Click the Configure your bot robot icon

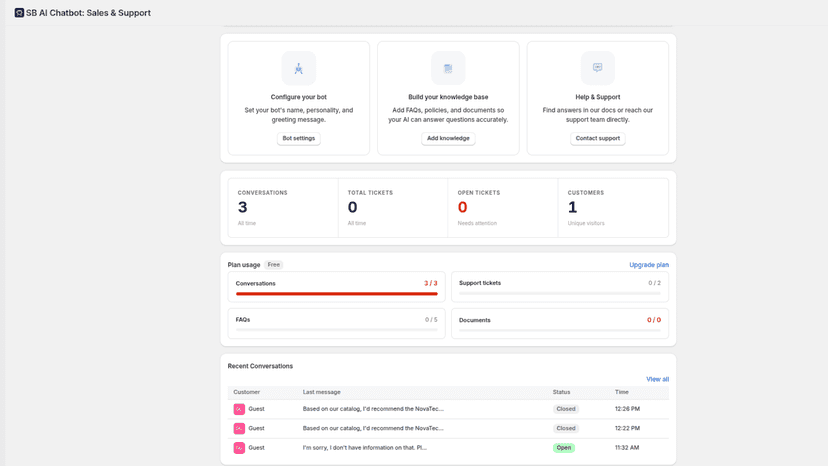(x=299, y=68)
